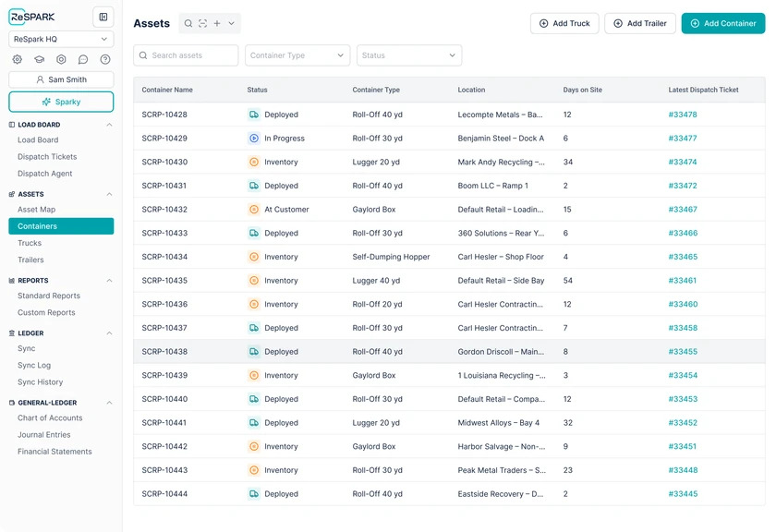The width and height of the screenshot is (776, 532).
Task: Select container name SCRP-10436
Action: (x=164, y=305)
